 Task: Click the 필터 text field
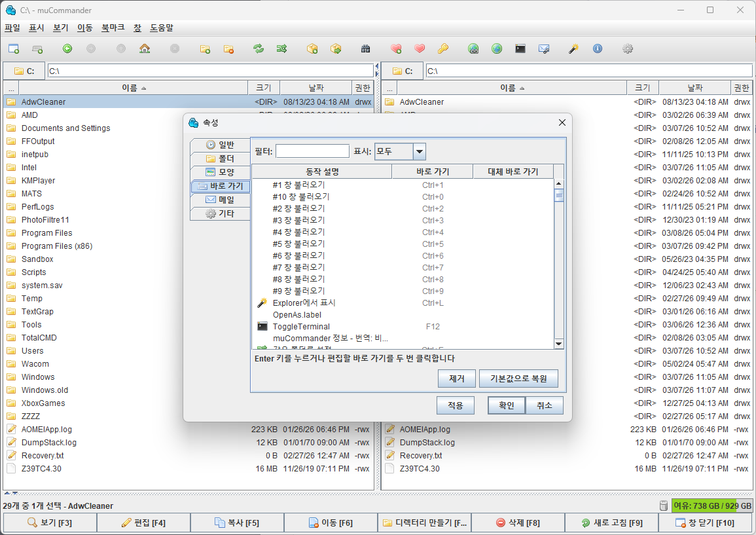(312, 151)
